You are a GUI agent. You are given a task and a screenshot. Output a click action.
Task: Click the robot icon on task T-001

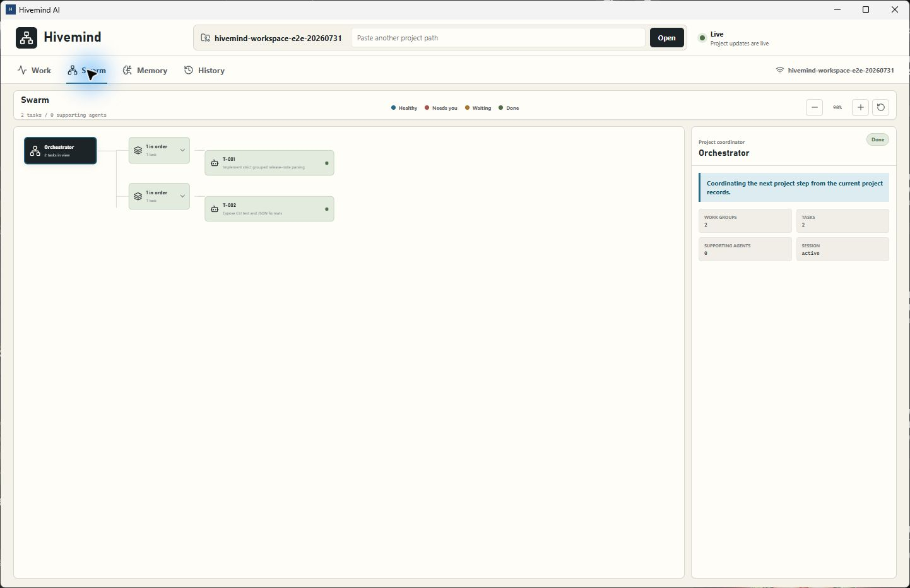point(215,163)
